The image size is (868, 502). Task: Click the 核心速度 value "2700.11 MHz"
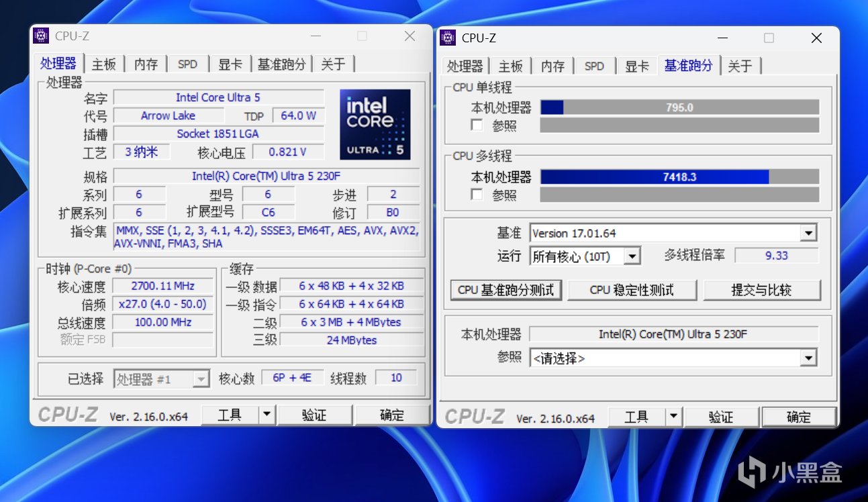pos(162,287)
